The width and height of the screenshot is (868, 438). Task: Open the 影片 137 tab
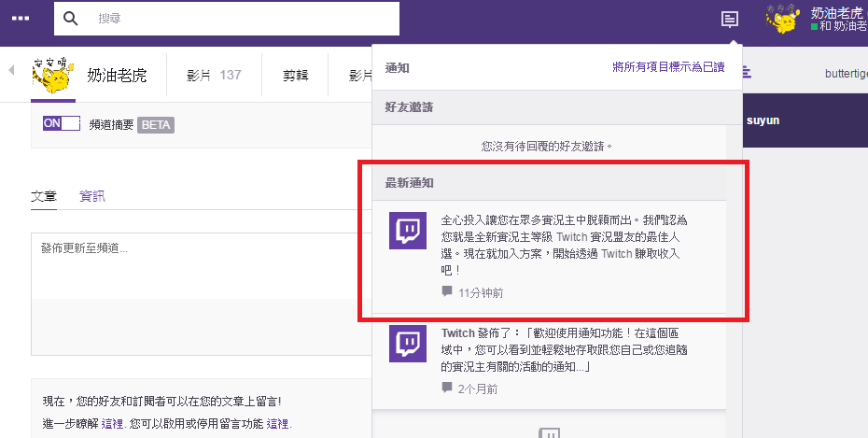tap(214, 76)
